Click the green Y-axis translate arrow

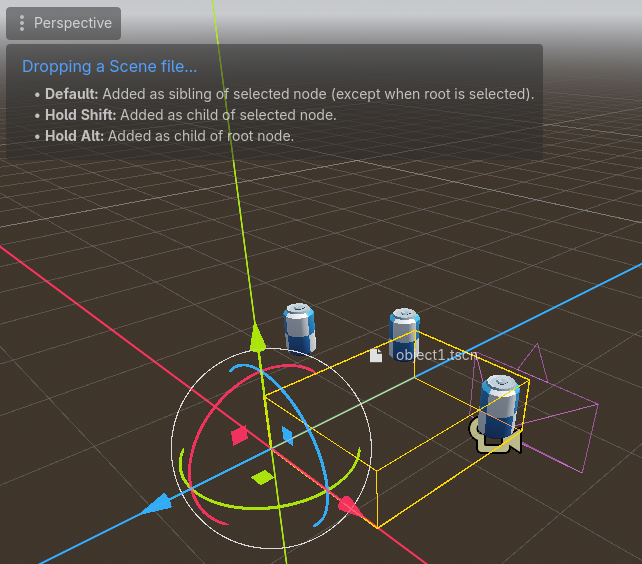(x=257, y=338)
